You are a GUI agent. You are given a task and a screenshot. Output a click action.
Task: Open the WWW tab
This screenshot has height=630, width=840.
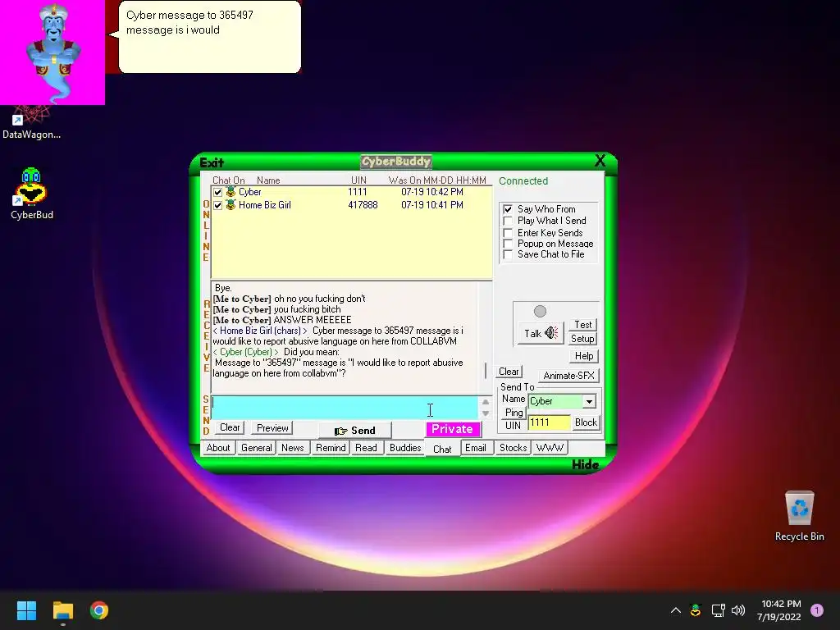[x=550, y=448]
